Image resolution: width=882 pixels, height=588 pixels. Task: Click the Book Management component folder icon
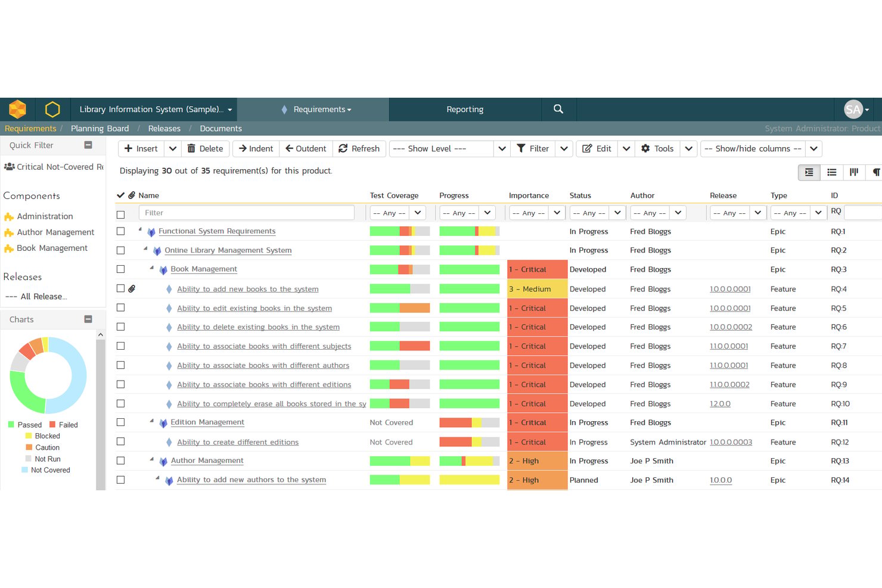pyautogui.click(x=9, y=248)
